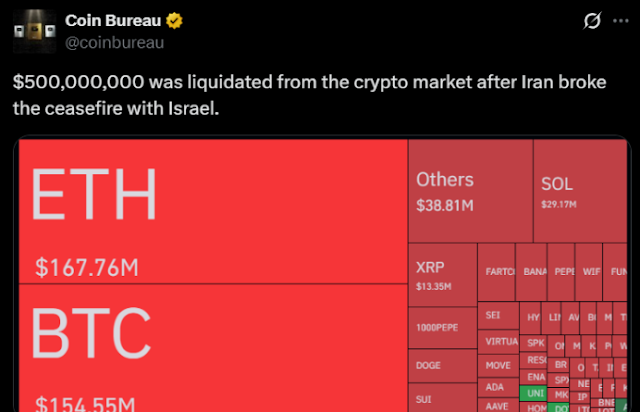Select the SEI heatmap tile
Viewport: 640px width, 412px height.
pos(498,316)
